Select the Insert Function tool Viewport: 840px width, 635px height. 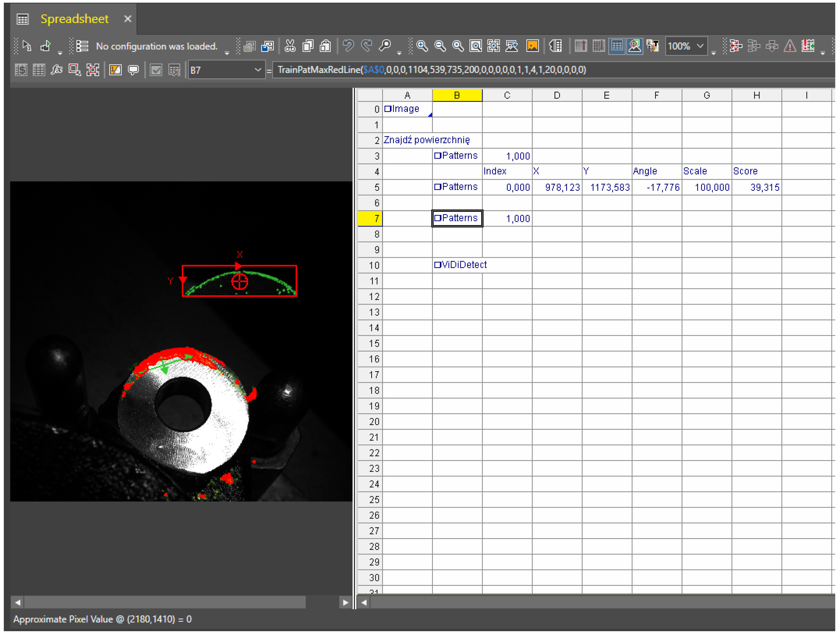point(57,69)
